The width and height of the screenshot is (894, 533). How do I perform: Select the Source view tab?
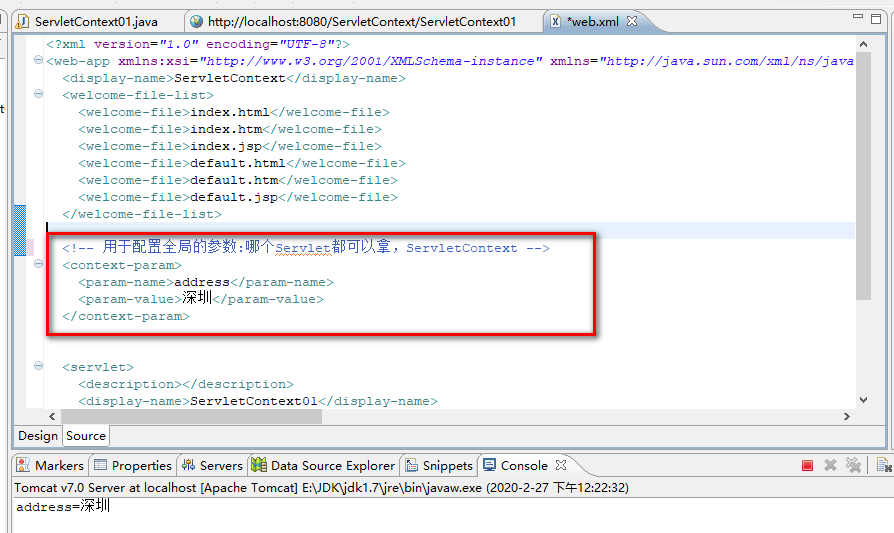click(x=86, y=436)
